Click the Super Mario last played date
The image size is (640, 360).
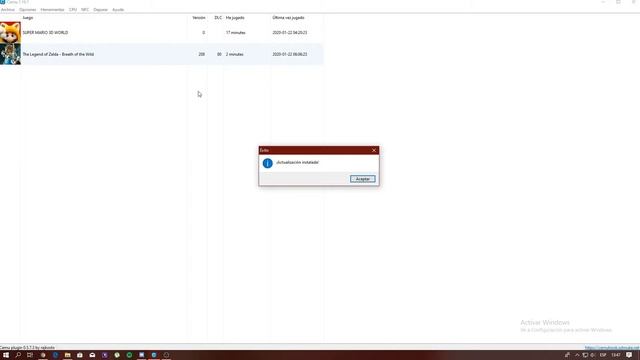point(290,33)
